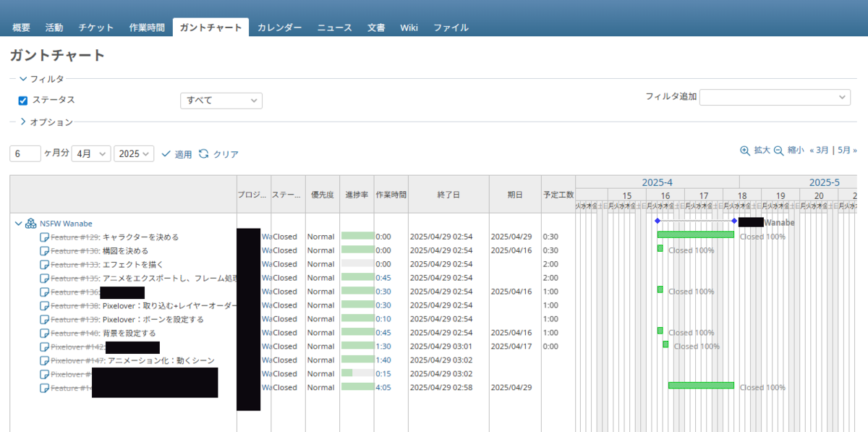Collapse the フィルタ section
Screen dimensions: 868x432
41,79
